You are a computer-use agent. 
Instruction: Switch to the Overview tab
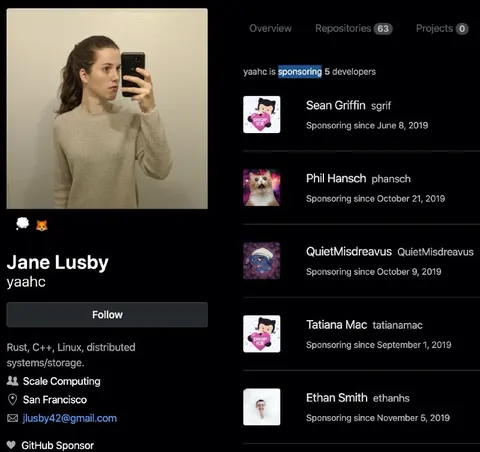pos(270,28)
